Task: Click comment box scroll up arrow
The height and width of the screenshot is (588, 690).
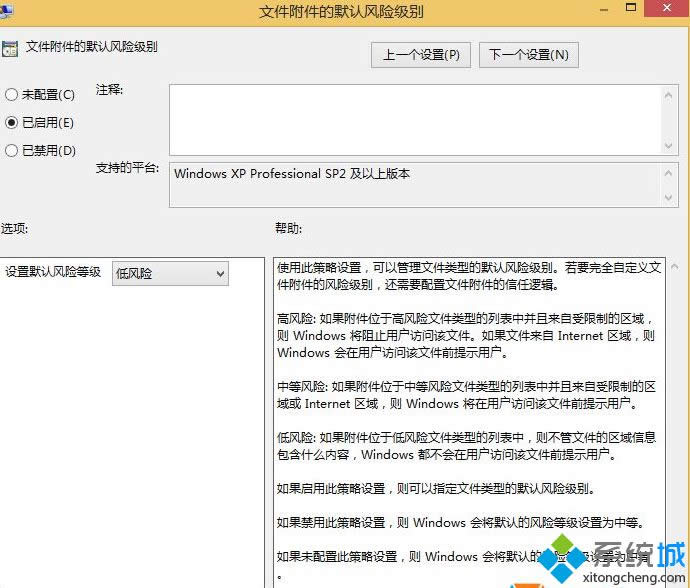Action: (668, 96)
